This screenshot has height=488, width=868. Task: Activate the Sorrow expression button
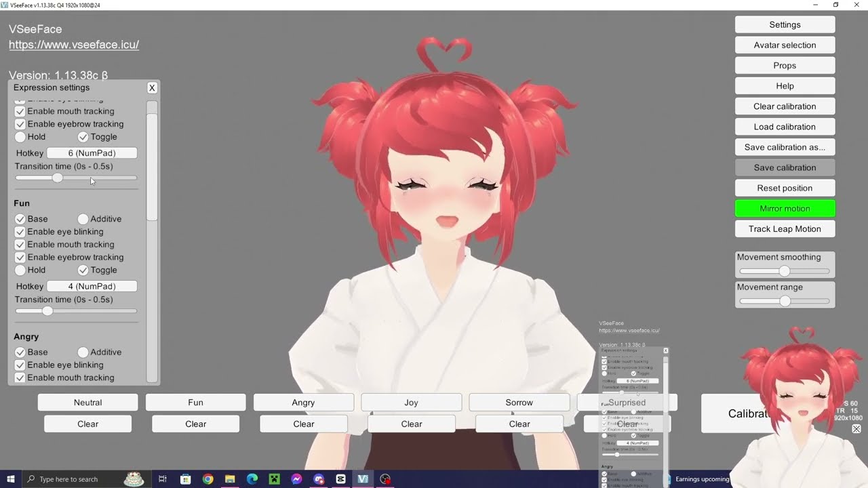click(519, 403)
